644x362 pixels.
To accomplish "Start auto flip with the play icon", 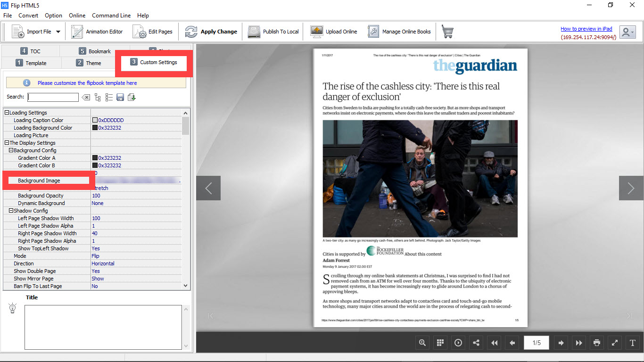I will tap(458, 343).
